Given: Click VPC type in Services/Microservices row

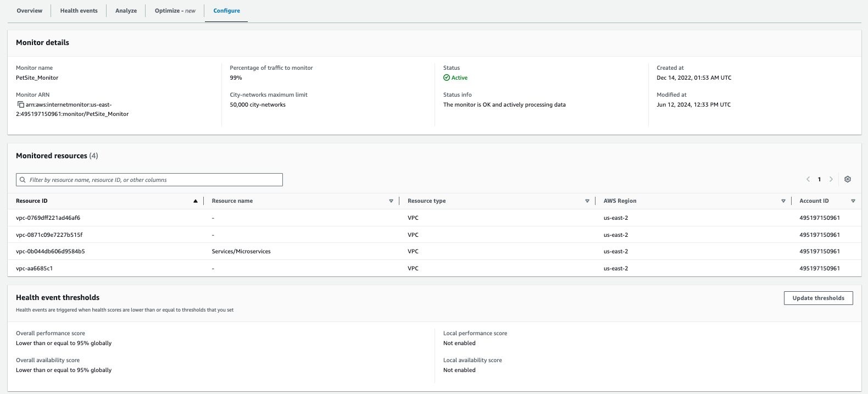Looking at the screenshot, I should pos(413,251).
